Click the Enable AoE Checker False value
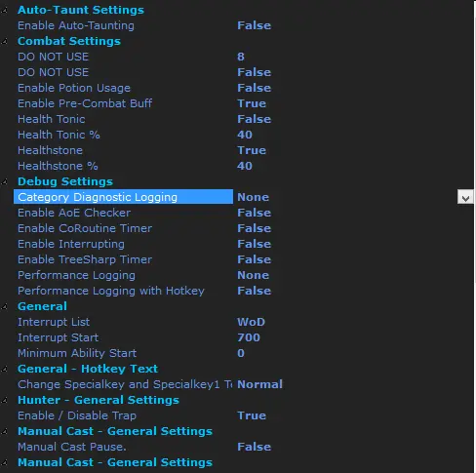The image size is (476, 473). click(254, 213)
